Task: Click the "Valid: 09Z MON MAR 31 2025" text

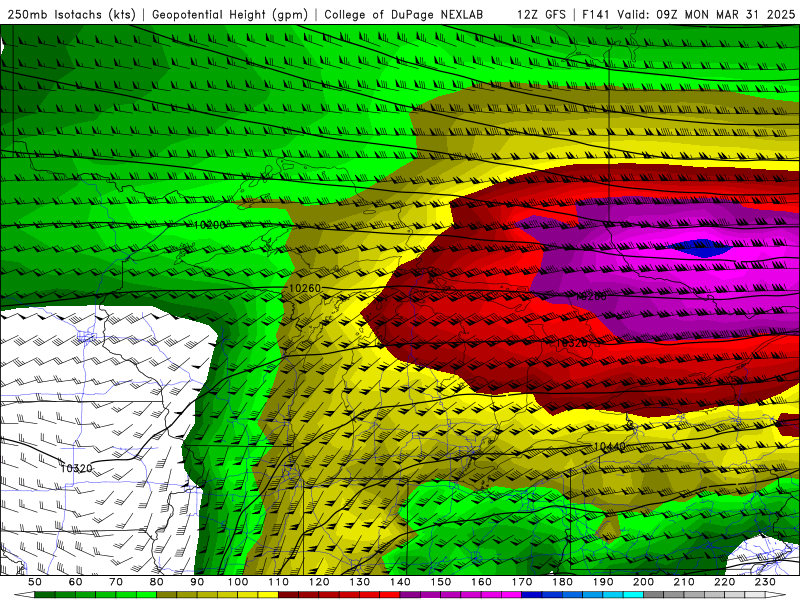Action: (706, 15)
